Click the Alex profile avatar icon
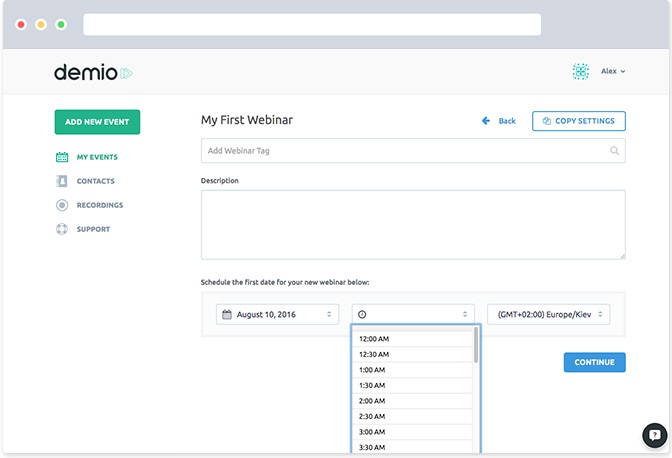The width and height of the screenshot is (672, 458). click(581, 71)
